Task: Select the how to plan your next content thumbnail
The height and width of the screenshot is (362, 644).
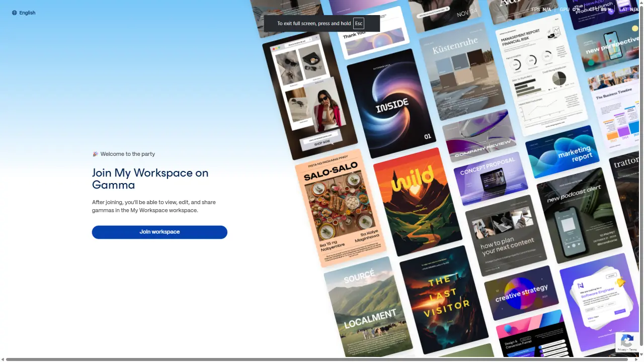Action: [x=506, y=235]
